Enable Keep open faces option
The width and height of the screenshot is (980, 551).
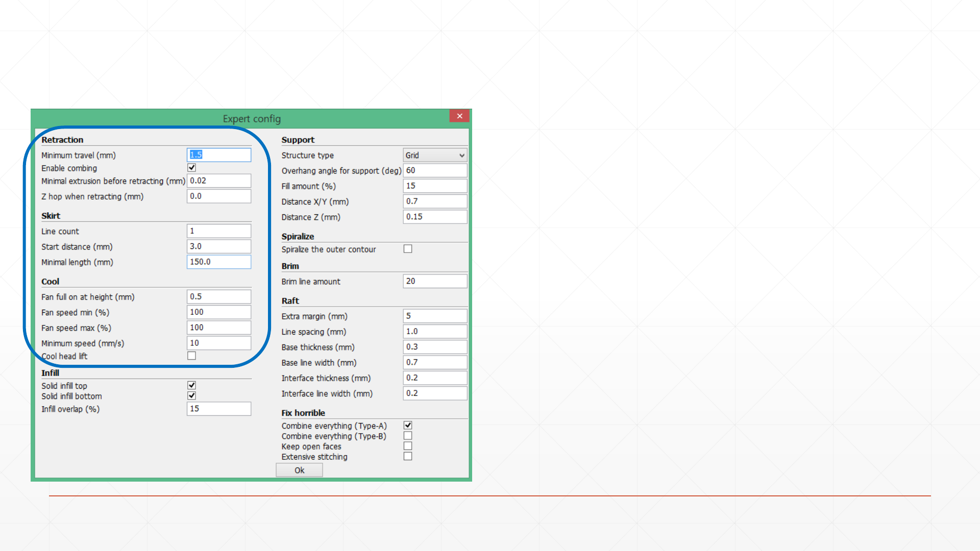tap(408, 446)
